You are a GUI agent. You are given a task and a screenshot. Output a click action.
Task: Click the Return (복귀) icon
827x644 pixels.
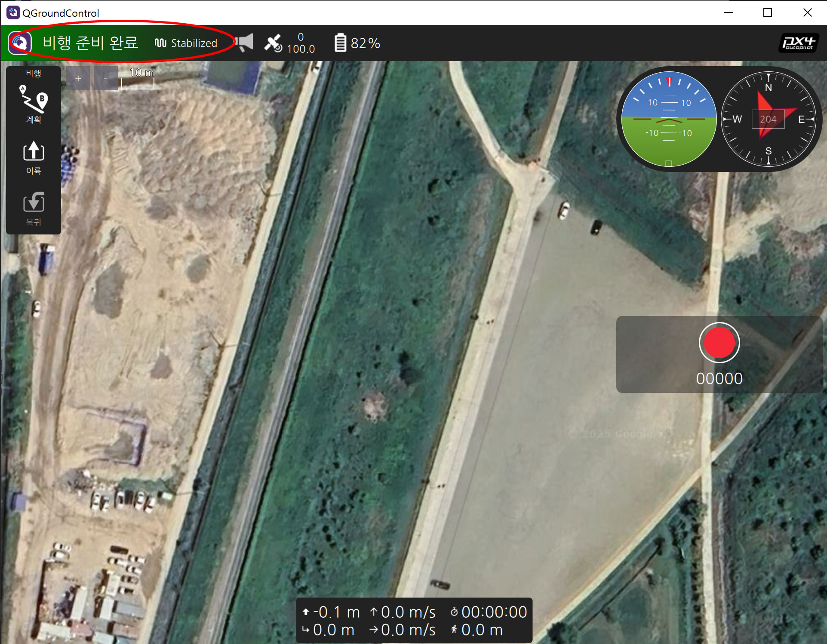click(x=34, y=208)
